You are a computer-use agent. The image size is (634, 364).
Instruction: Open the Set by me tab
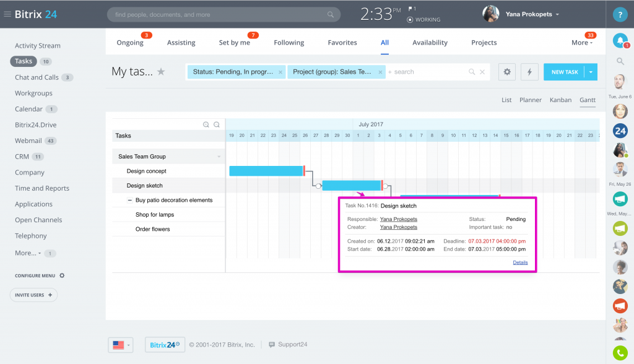pos(235,43)
